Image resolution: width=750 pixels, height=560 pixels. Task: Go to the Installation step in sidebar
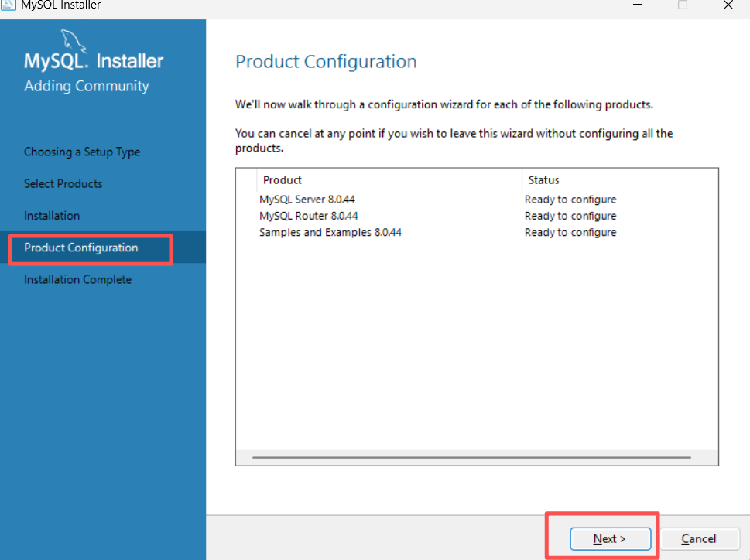(52, 216)
